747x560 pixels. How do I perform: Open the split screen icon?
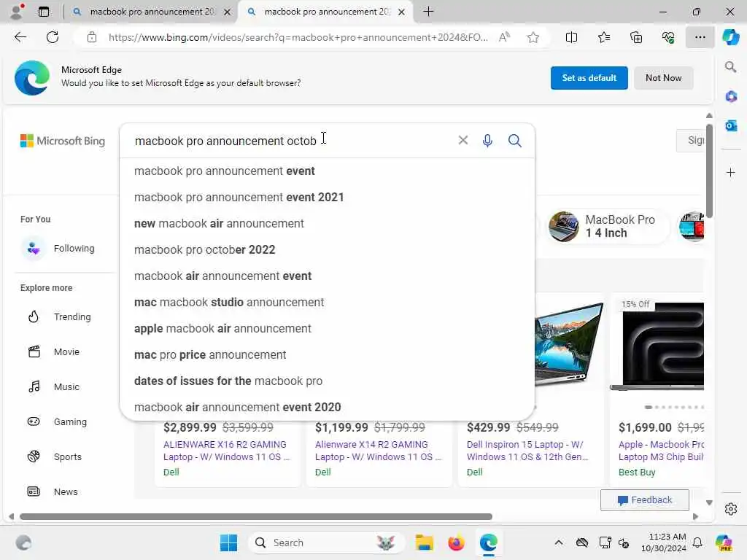[571, 37]
